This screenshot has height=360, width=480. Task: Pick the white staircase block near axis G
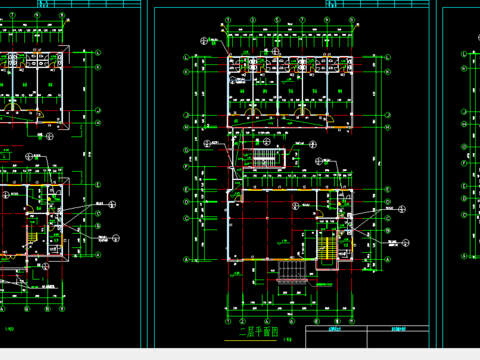pyautogui.click(x=264, y=158)
